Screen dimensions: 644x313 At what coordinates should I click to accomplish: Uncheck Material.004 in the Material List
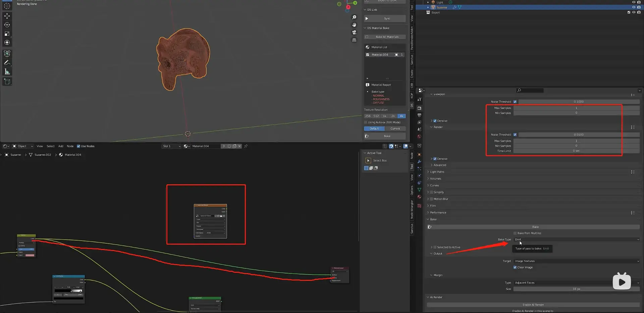click(368, 55)
